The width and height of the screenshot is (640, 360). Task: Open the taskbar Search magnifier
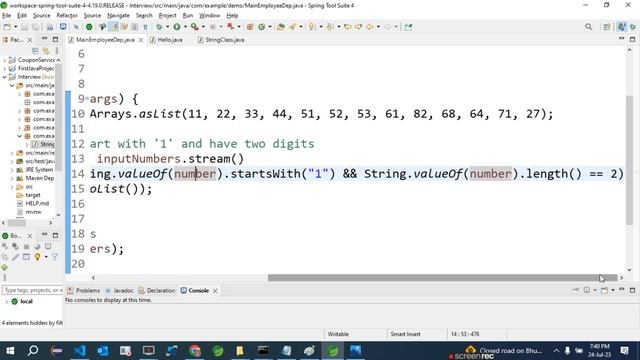[x=33, y=350]
